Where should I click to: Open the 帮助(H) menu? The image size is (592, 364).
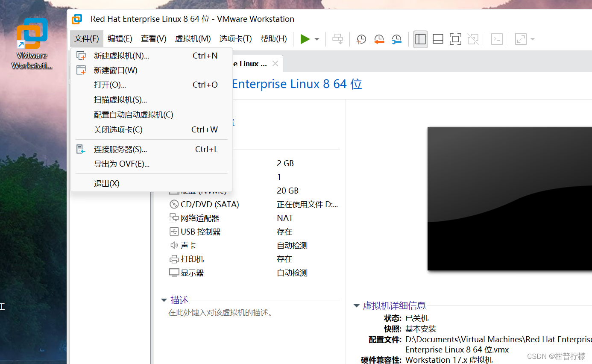point(273,39)
